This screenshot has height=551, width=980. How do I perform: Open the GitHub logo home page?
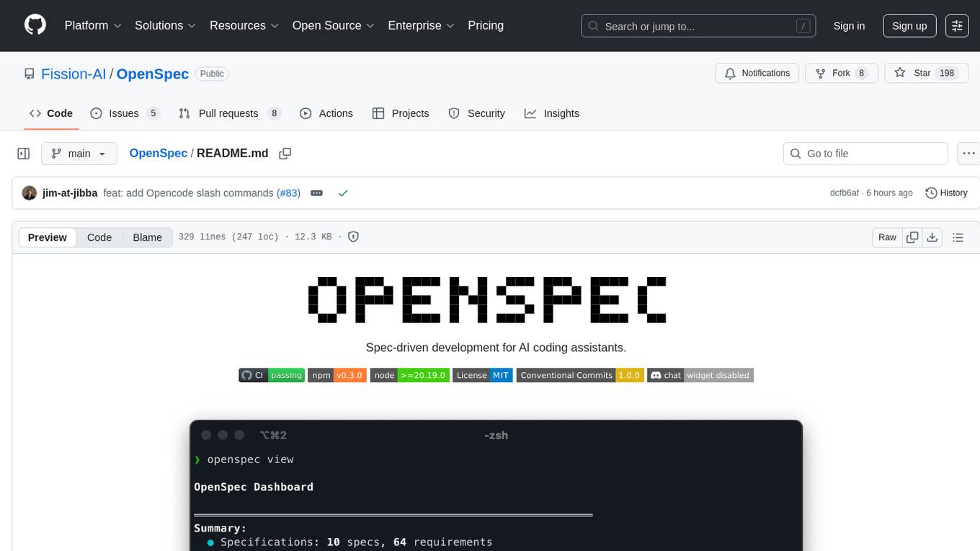click(35, 25)
